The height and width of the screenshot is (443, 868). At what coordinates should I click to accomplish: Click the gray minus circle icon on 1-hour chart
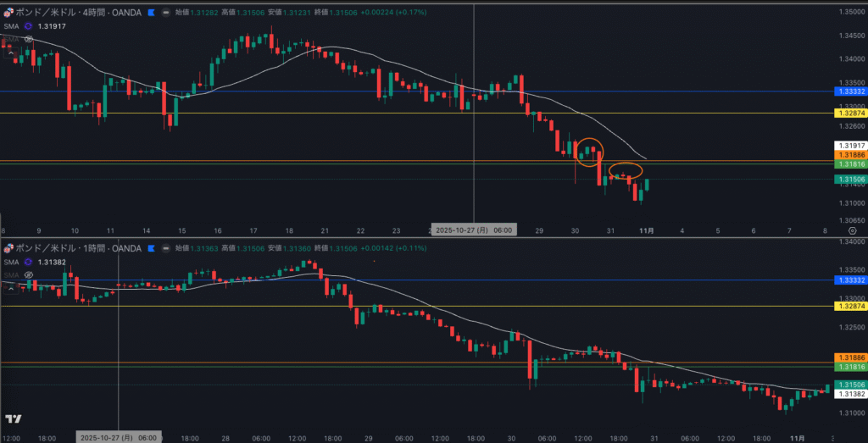pos(164,248)
